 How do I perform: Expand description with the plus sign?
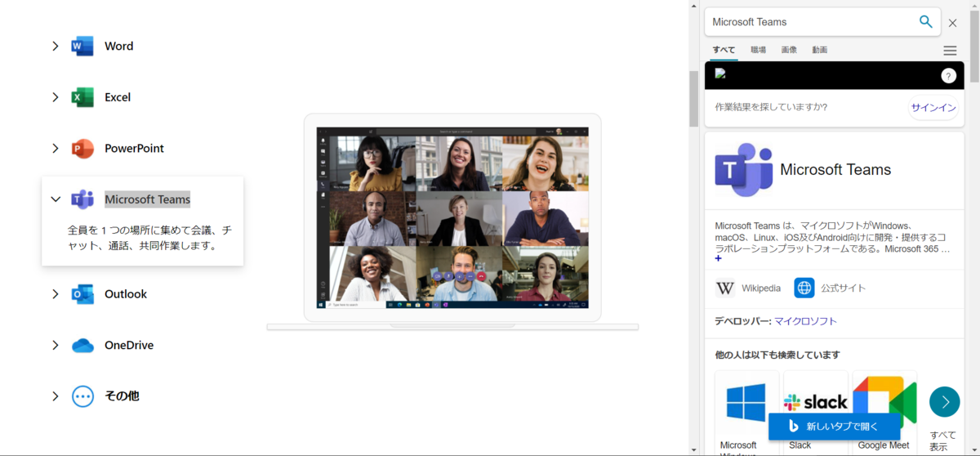(719, 258)
